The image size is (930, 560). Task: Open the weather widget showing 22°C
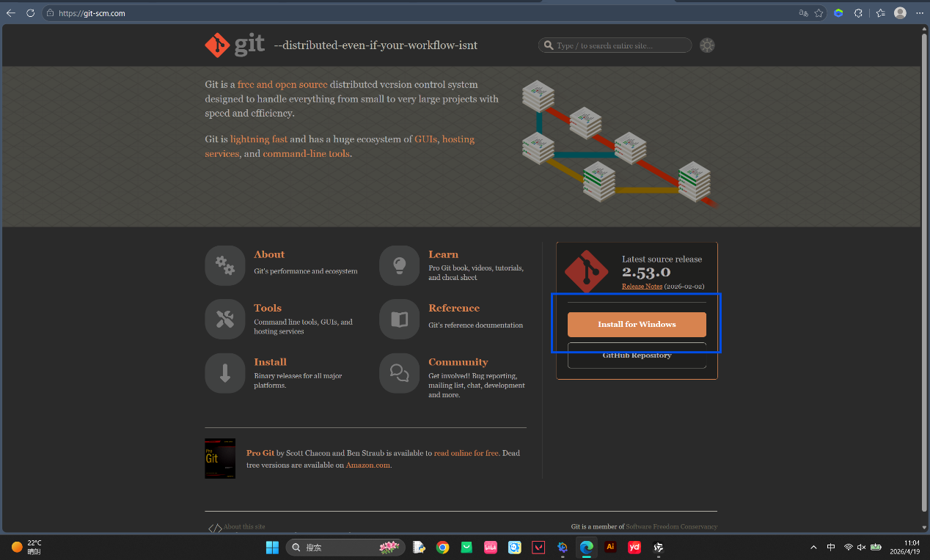(x=26, y=547)
